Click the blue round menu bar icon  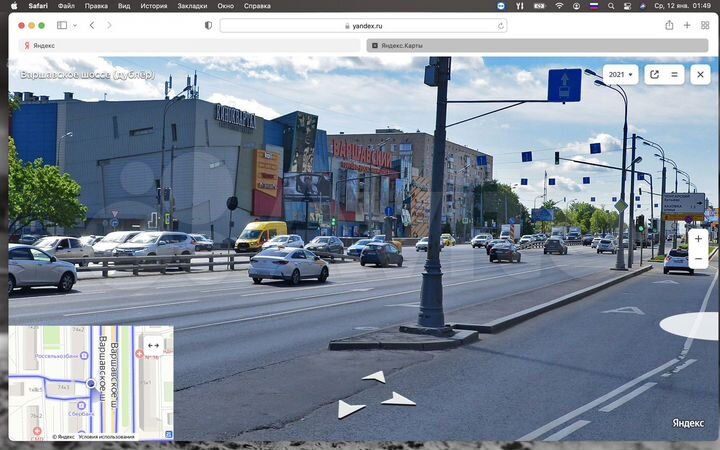501,6
